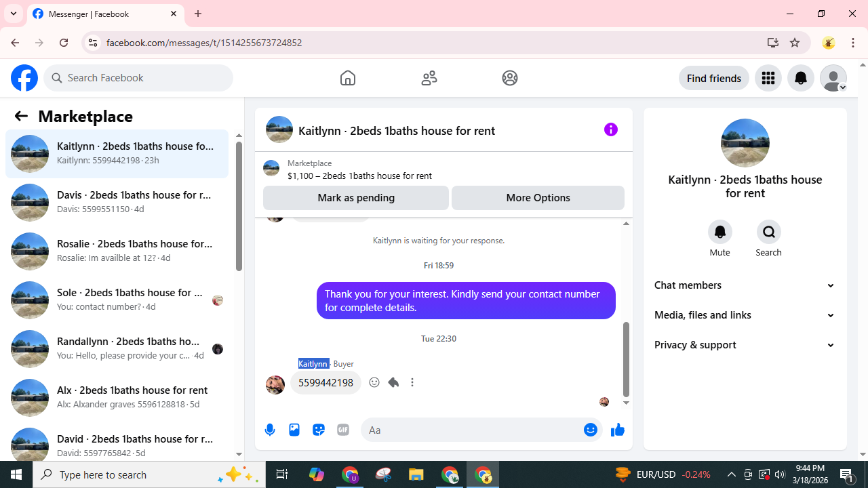Open Randallynn conversation in list
The height and width of the screenshot is (488, 868).
point(117,349)
